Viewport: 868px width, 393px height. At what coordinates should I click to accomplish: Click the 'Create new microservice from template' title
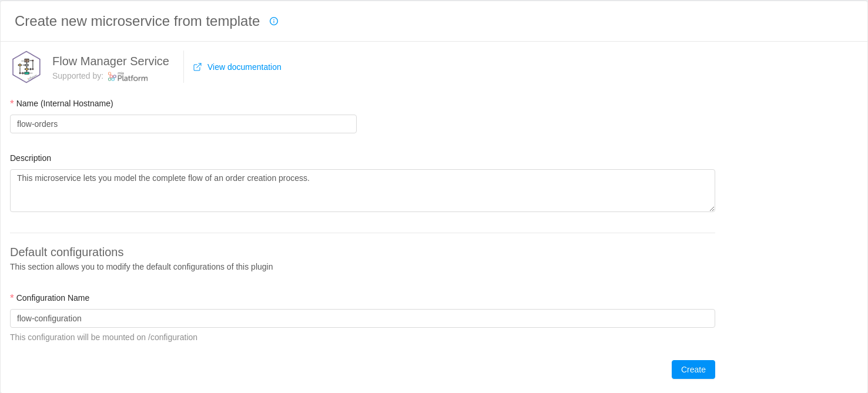137,21
